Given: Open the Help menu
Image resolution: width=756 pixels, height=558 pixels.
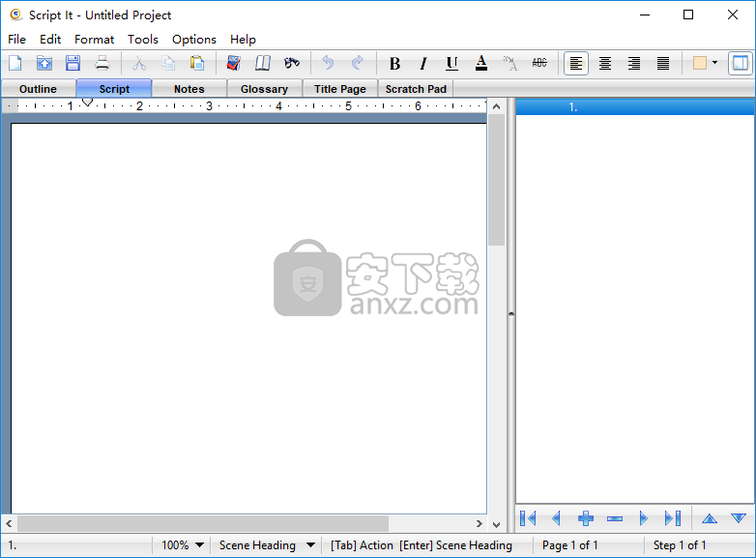Looking at the screenshot, I should coord(243,40).
